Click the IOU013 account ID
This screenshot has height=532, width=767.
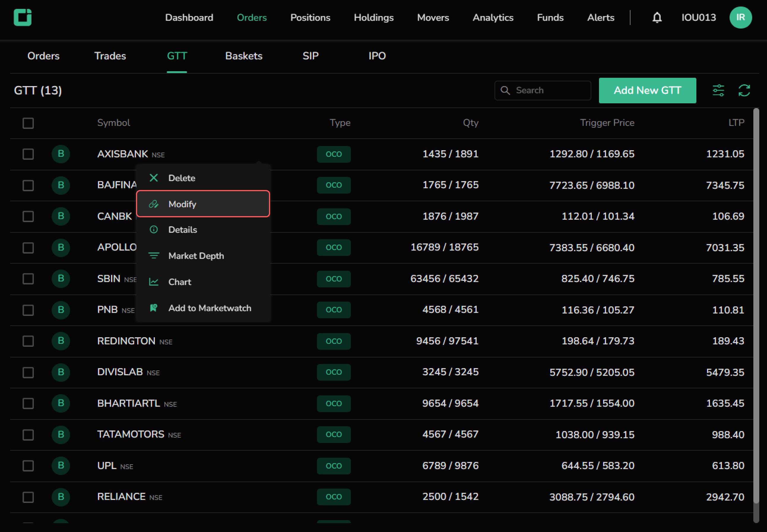(x=698, y=17)
